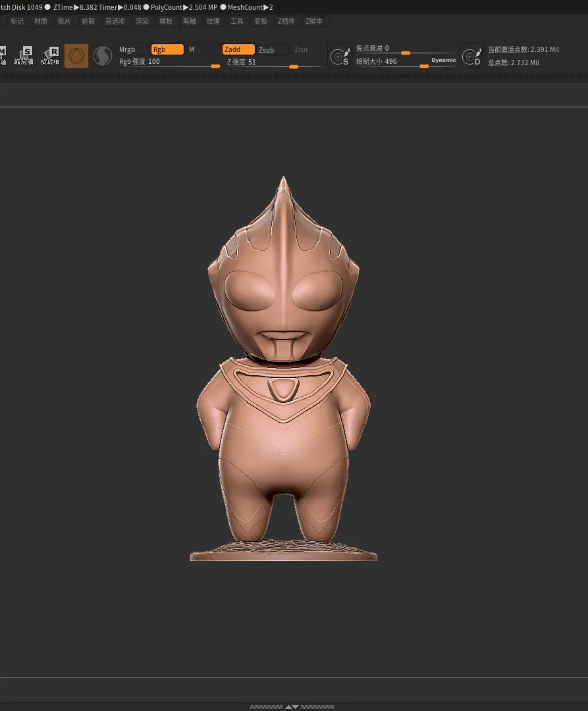
Task: Click the 总点数 2.732 Mil readout
Action: (513, 63)
